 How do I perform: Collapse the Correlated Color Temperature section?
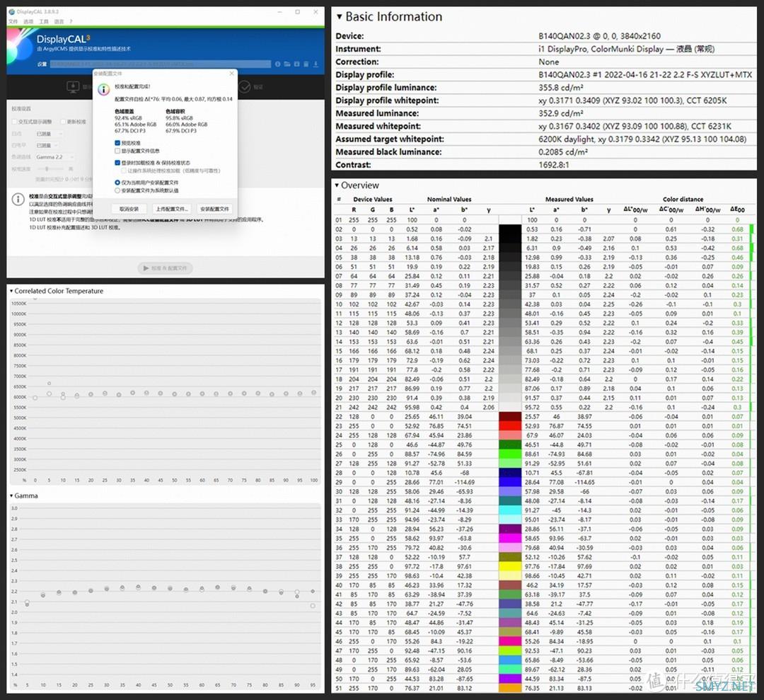pyautogui.click(x=11, y=291)
